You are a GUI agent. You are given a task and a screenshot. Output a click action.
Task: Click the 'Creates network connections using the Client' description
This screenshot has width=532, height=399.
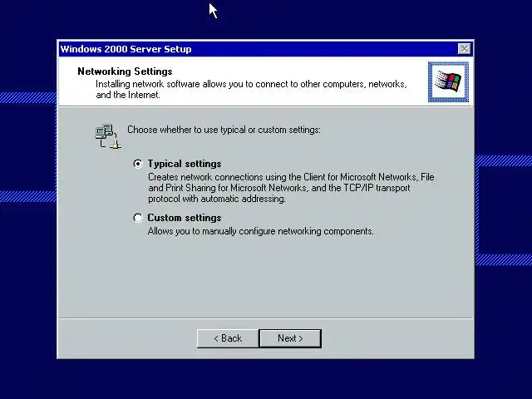pyautogui.click(x=291, y=188)
